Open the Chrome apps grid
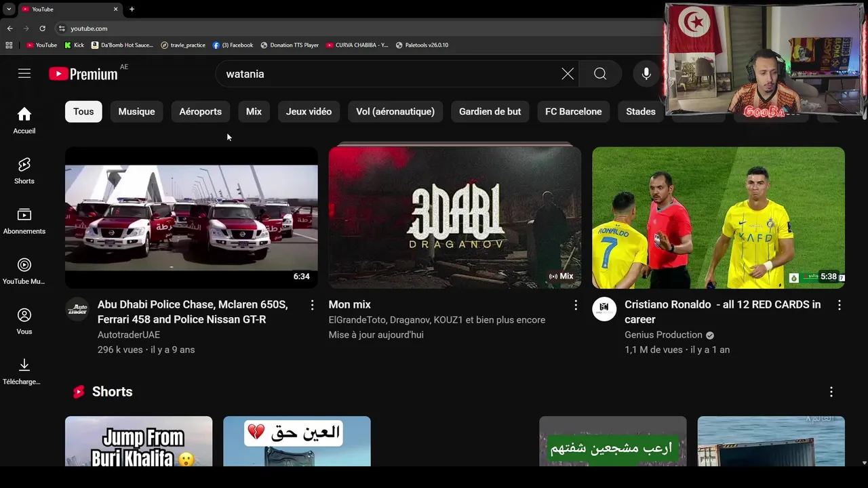 pyautogui.click(x=9, y=45)
